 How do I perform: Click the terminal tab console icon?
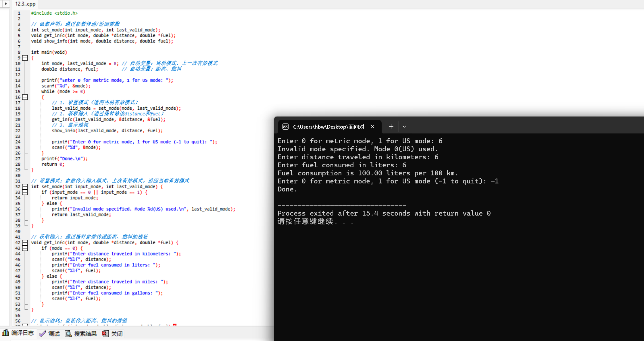[x=285, y=127]
